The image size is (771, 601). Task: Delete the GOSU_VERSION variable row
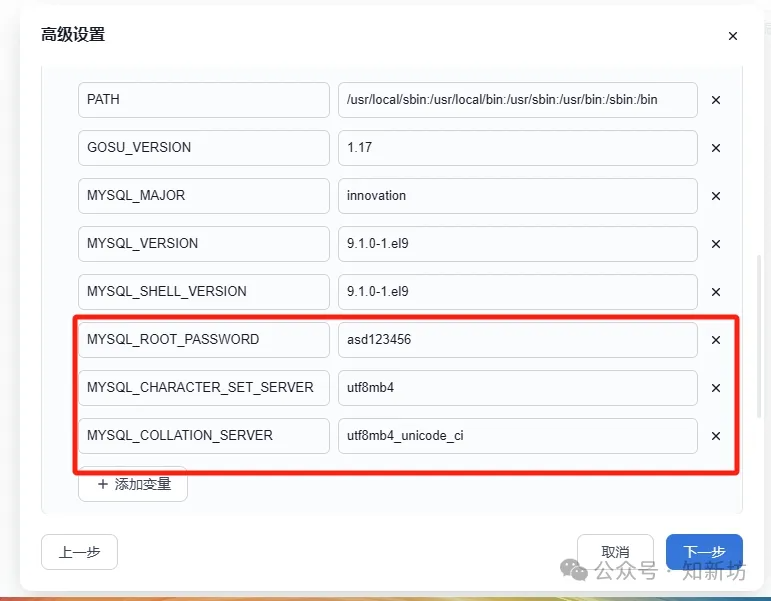click(x=715, y=148)
